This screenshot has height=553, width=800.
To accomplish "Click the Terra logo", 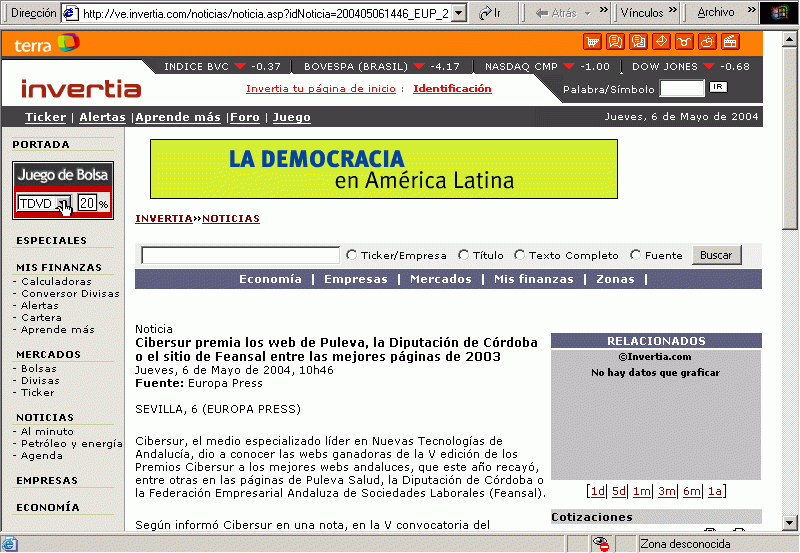I will point(47,44).
